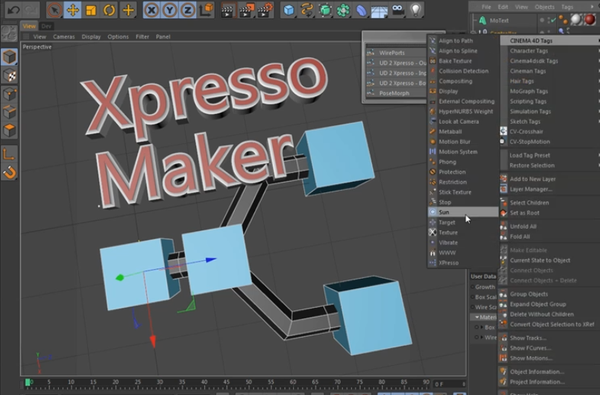Open the Filter viewport menu

142,37
